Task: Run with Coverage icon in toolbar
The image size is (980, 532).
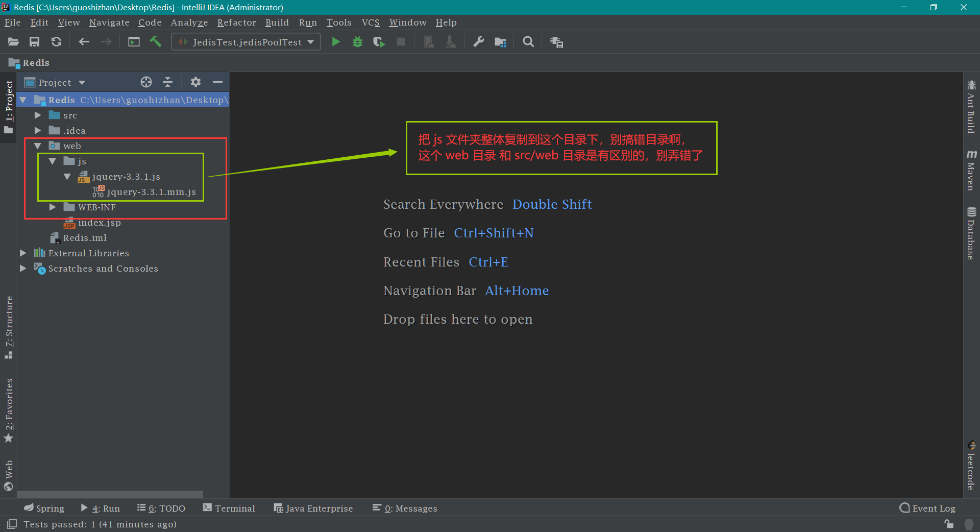Action: (x=379, y=42)
